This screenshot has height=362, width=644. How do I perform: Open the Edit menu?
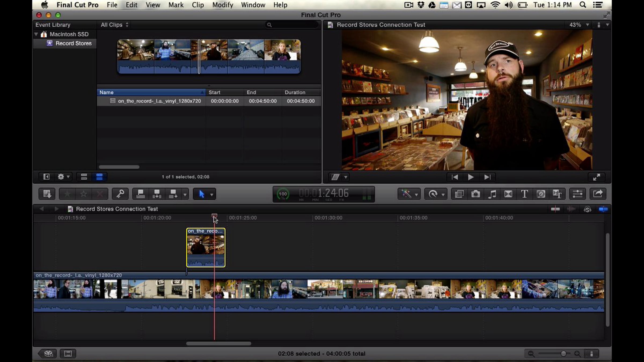point(131,5)
